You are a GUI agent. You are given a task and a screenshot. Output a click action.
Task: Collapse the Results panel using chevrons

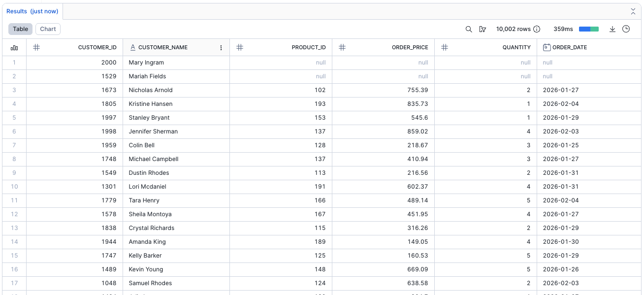pos(633,11)
